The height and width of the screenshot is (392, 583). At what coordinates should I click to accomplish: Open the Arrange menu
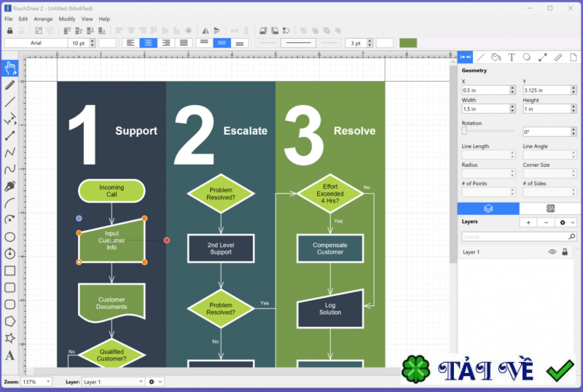tap(43, 19)
